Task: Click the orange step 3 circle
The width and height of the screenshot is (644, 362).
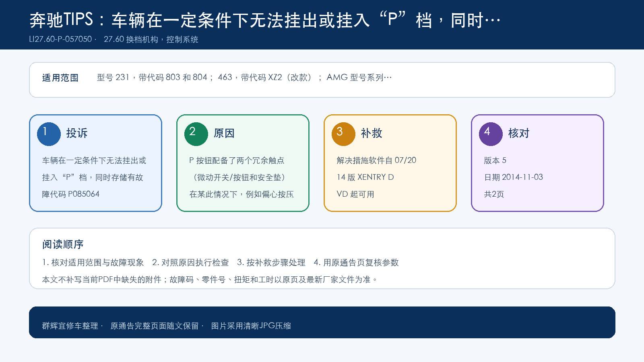Action: pos(343,134)
